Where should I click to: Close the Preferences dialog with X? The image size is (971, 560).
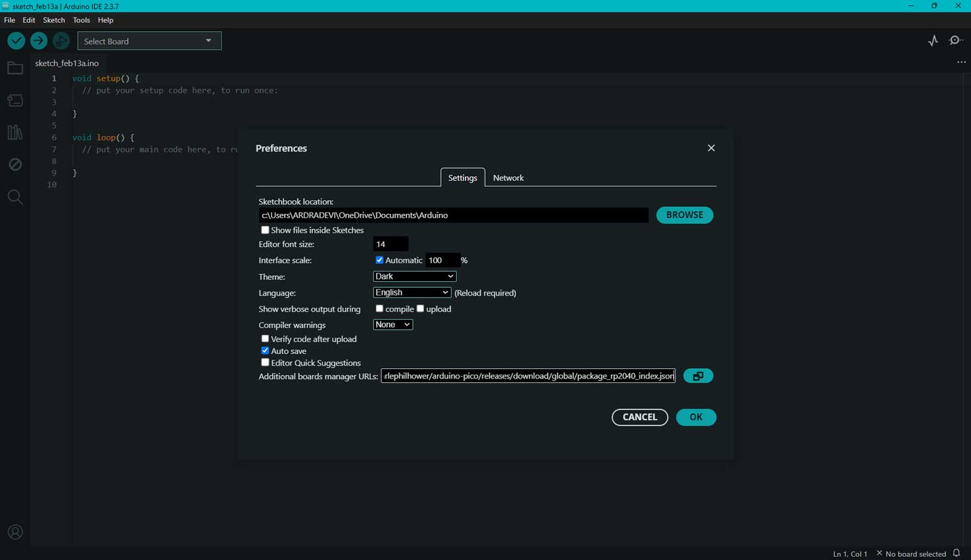pyautogui.click(x=711, y=148)
